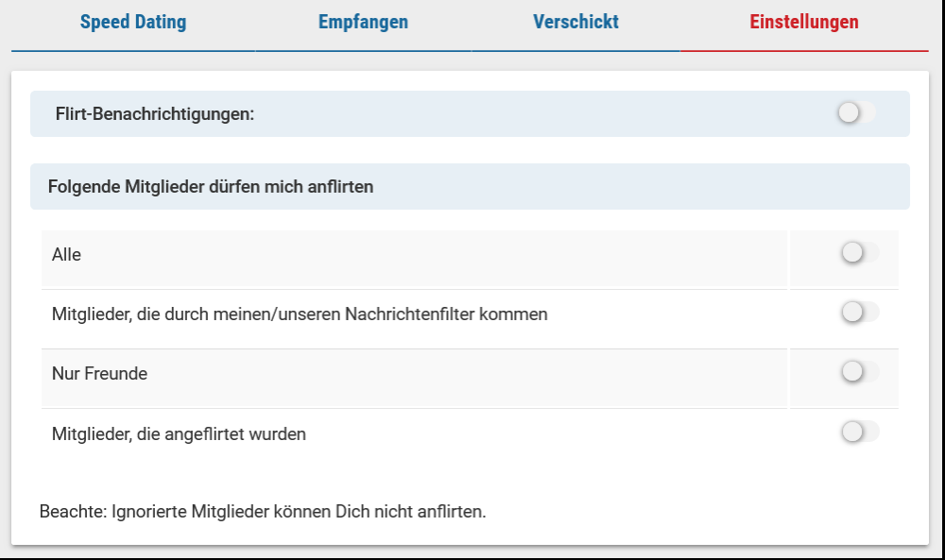Click the Flirt-Benachrichtigungen label text
The image size is (945, 560).
[x=155, y=114]
